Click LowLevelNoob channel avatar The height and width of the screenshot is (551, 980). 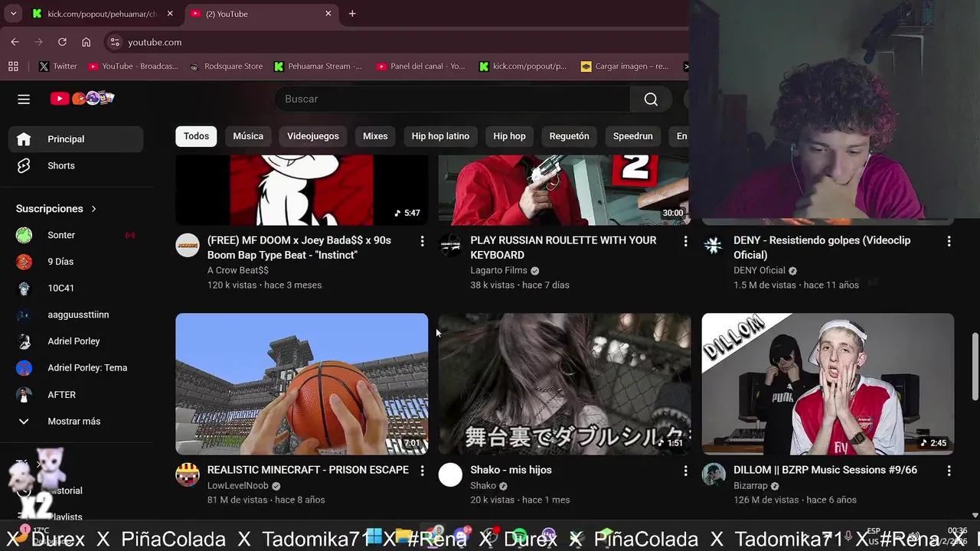[188, 474]
